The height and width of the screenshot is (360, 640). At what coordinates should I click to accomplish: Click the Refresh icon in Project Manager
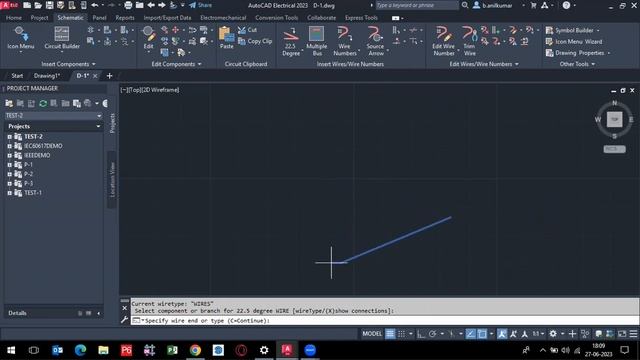43,103
